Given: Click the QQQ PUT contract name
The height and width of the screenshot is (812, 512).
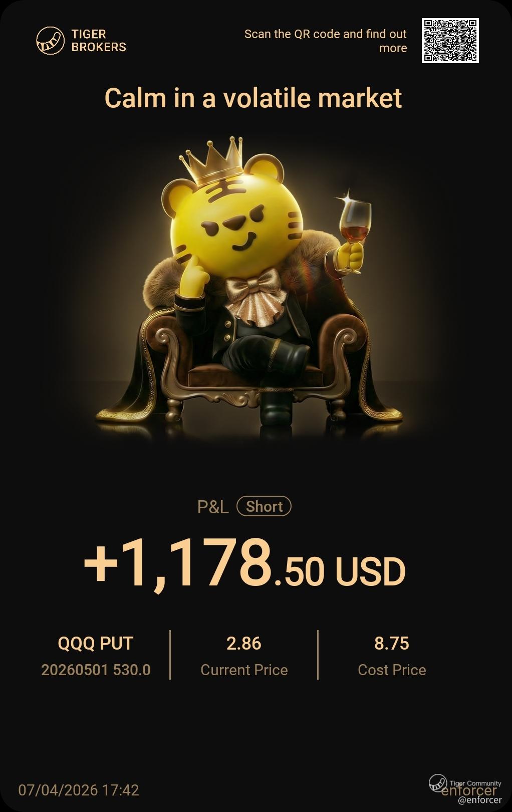Looking at the screenshot, I should [96, 643].
